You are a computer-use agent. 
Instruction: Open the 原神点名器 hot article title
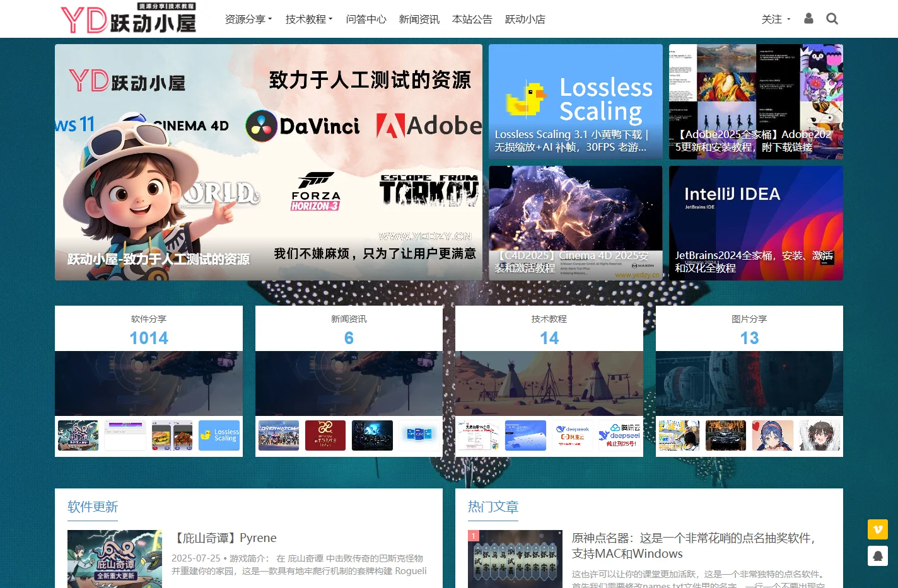tap(694, 546)
